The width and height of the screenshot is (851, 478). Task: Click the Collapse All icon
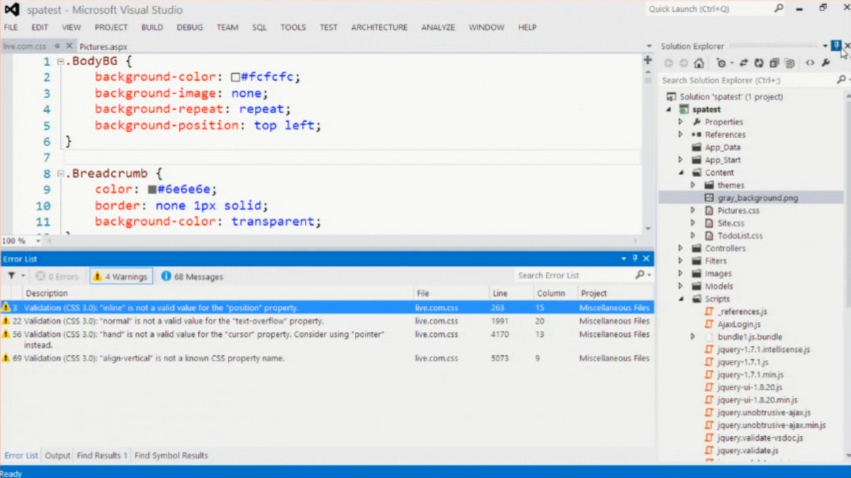click(774, 63)
